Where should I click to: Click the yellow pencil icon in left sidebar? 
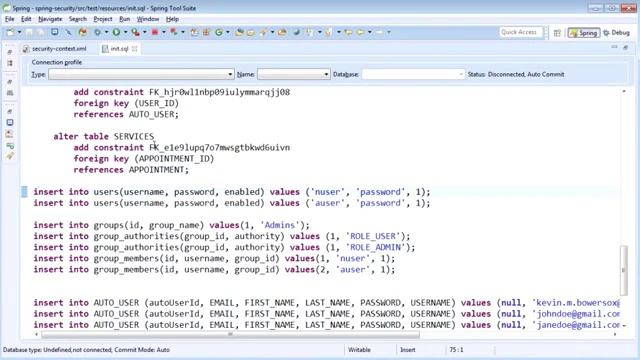10,156
